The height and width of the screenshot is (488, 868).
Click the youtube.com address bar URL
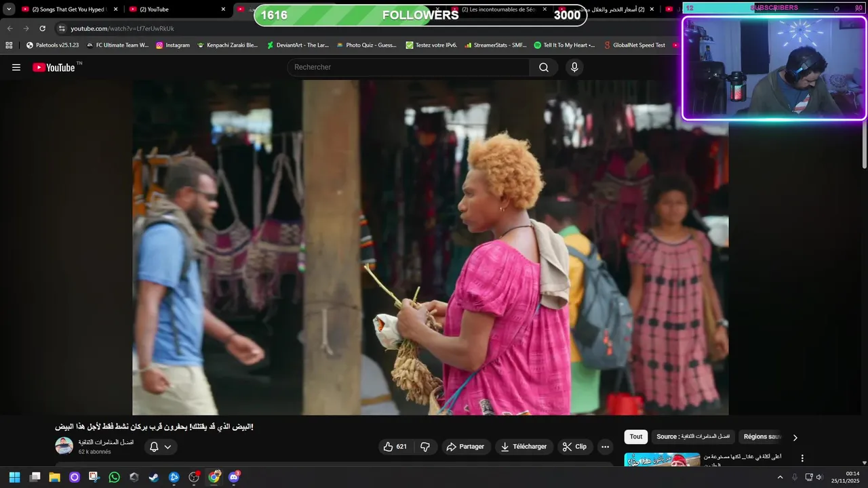click(x=122, y=28)
